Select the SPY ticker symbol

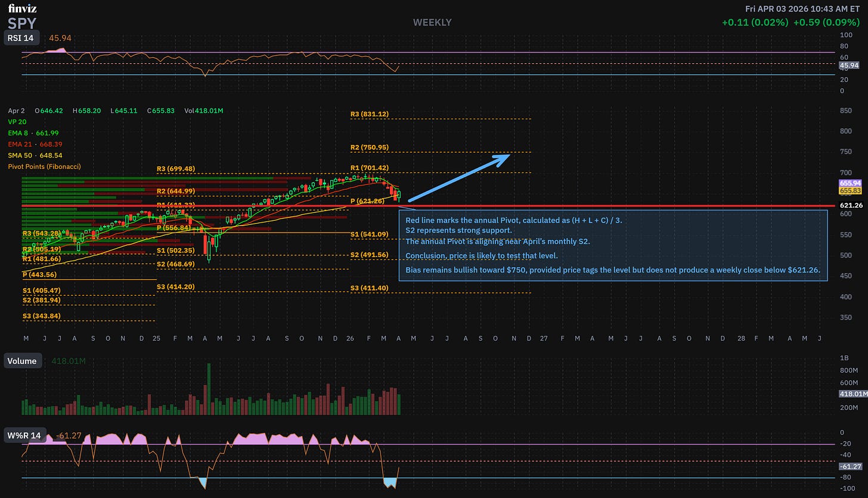[22, 23]
